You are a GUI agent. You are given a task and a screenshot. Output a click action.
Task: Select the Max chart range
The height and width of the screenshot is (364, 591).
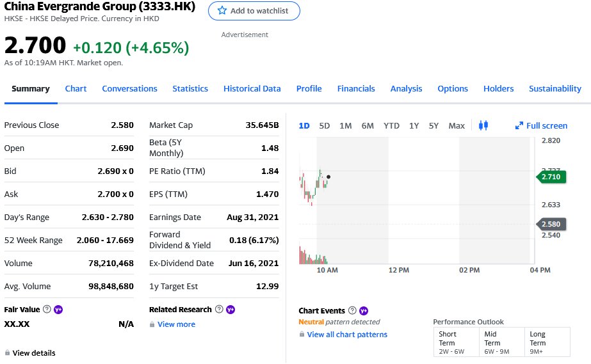click(457, 126)
